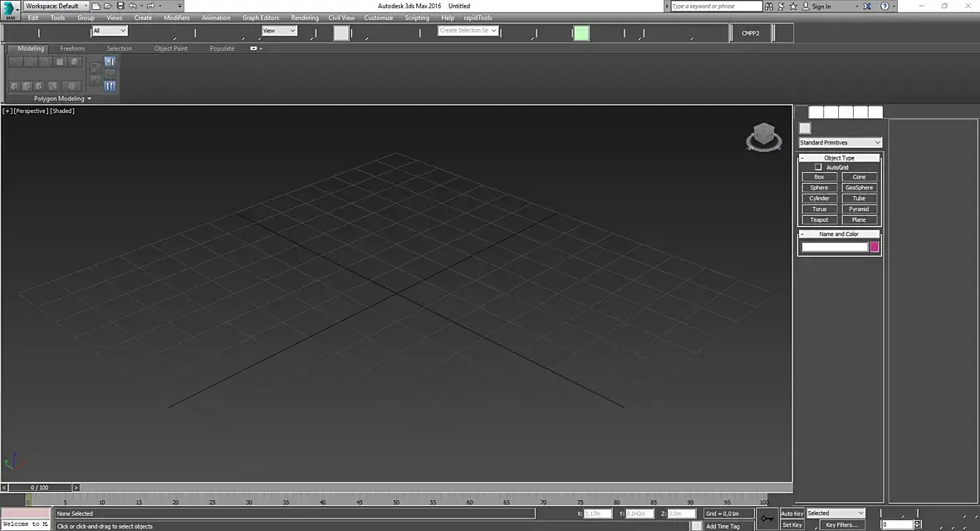Open the Create Selection Set dropdown
The height and width of the screenshot is (531, 980).
[468, 30]
